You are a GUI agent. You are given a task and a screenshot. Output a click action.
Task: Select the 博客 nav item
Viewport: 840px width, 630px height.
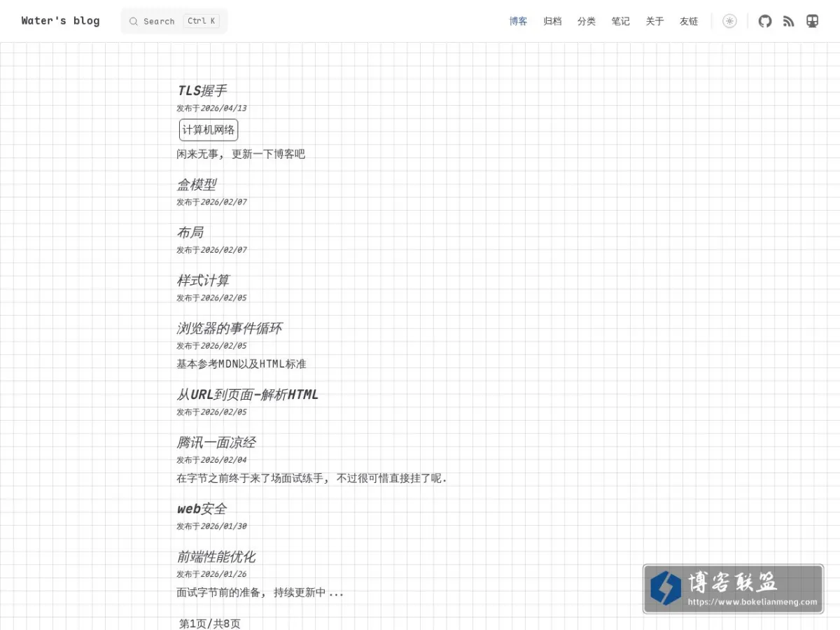[x=518, y=21]
